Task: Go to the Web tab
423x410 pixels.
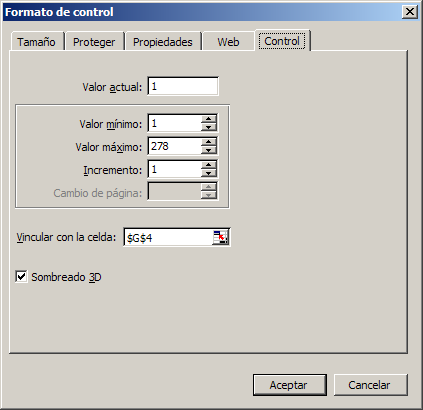Action: click(228, 42)
